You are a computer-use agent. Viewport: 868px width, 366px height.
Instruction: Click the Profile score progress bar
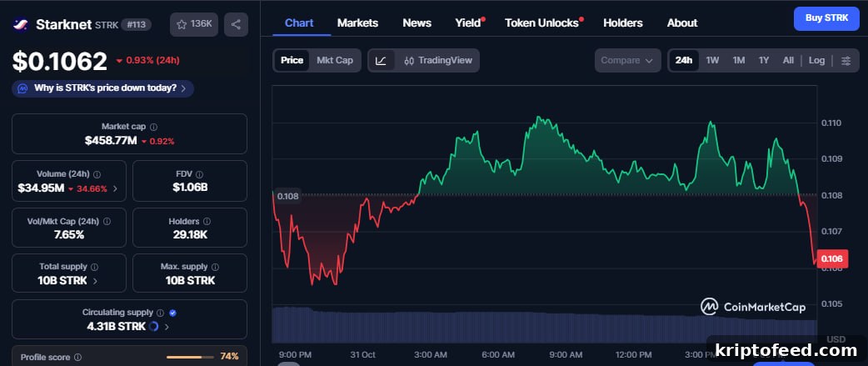(x=190, y=357)
